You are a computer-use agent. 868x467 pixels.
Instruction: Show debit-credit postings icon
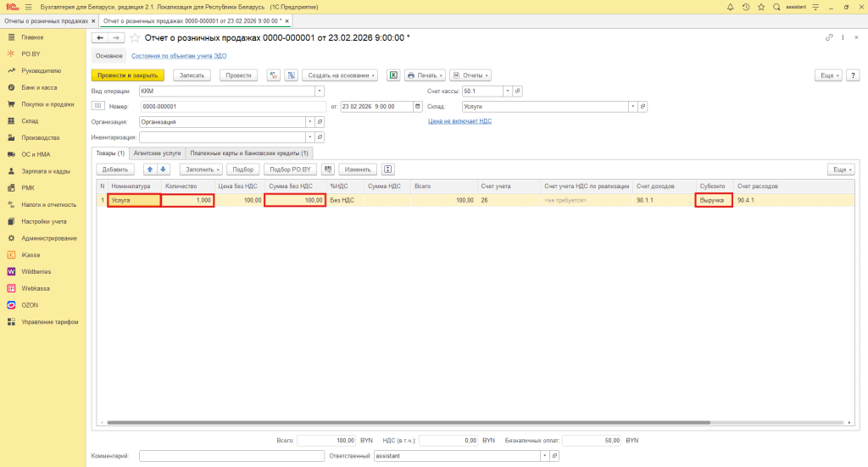click(274, 75)
